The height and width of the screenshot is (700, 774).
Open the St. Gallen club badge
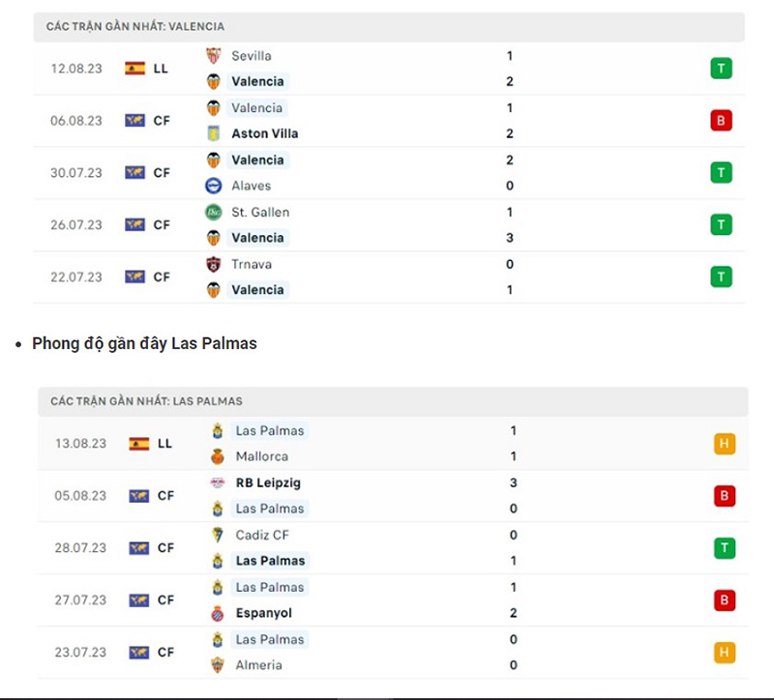click(x=215, y=212)
